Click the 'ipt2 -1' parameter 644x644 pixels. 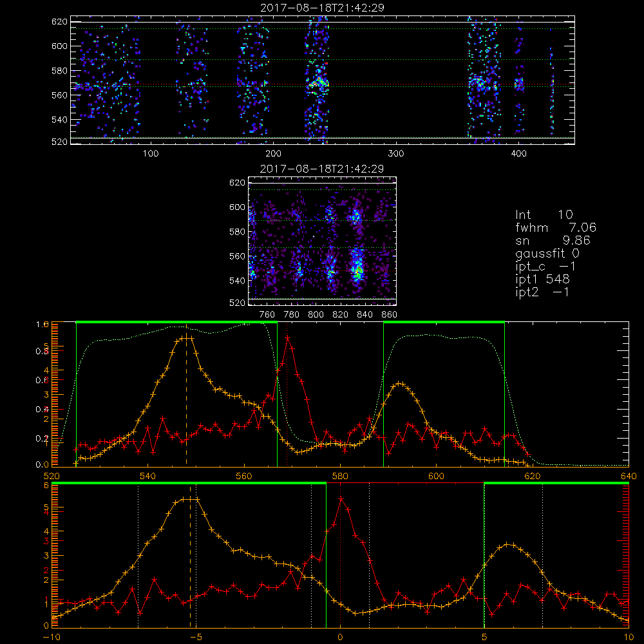542,292
